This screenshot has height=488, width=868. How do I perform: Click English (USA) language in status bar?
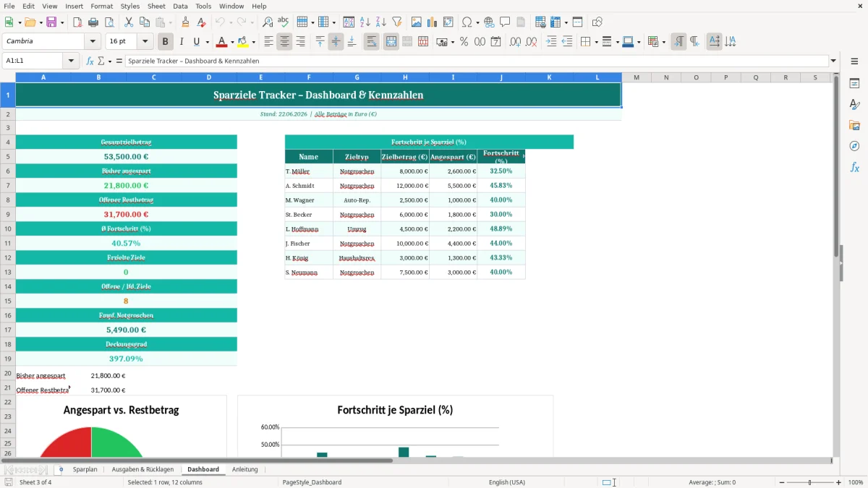point(507,482)
